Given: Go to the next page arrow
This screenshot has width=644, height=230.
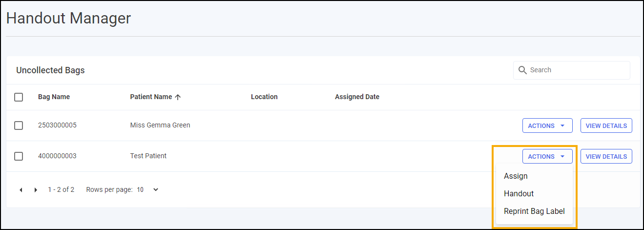Looking at the screenshot, I should [36, 190].
